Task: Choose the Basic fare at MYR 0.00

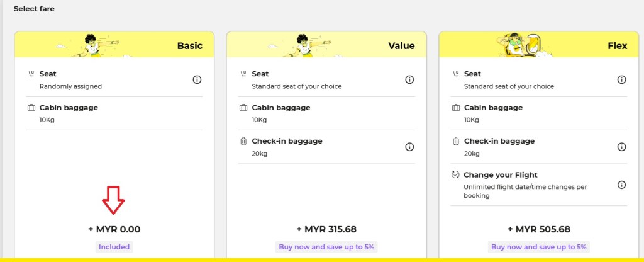Action: pos(114,229)
